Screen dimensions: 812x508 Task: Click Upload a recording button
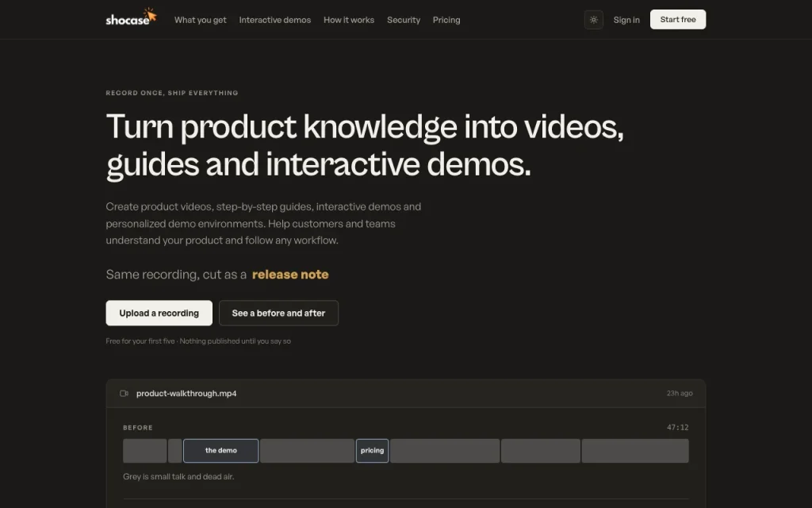coord(159,313)
